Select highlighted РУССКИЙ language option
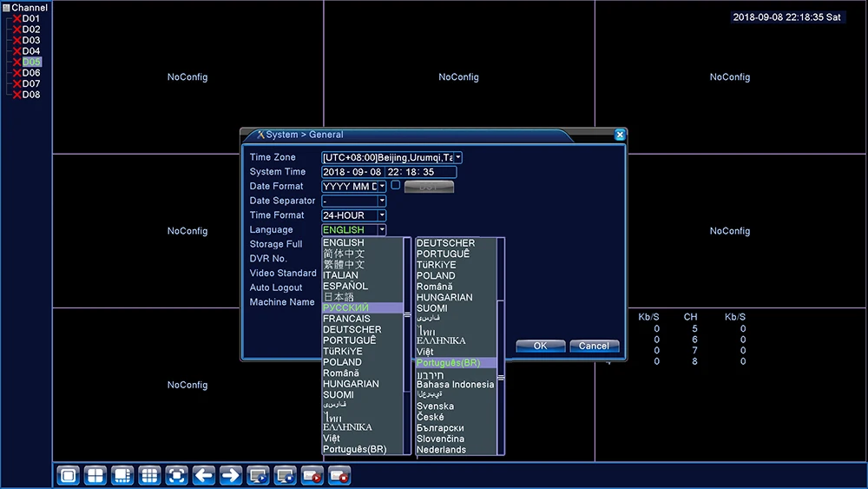Image resolution: width=868 pixels, height=489 pixels. 363,307
